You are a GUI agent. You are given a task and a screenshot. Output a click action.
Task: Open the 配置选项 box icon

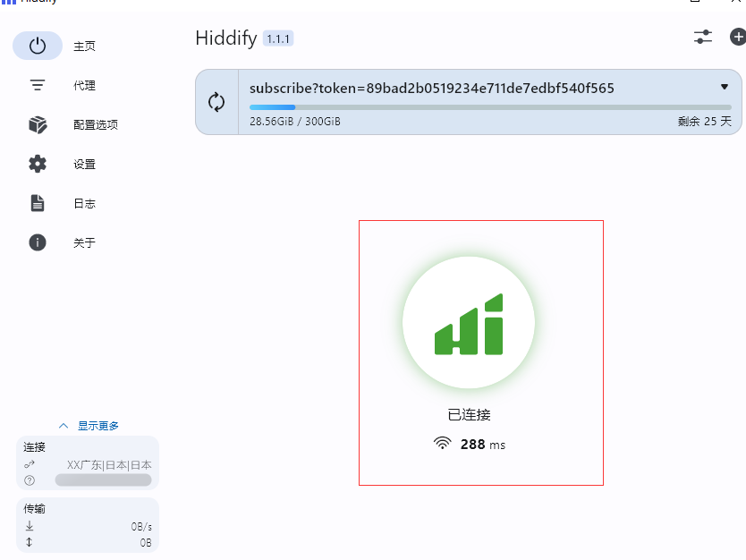[x=38, y=124]
